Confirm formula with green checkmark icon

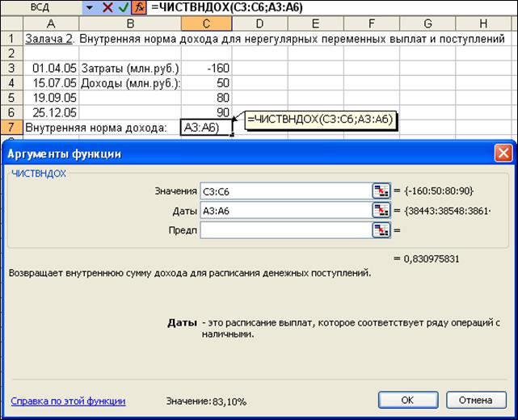(x=123, y=7)
